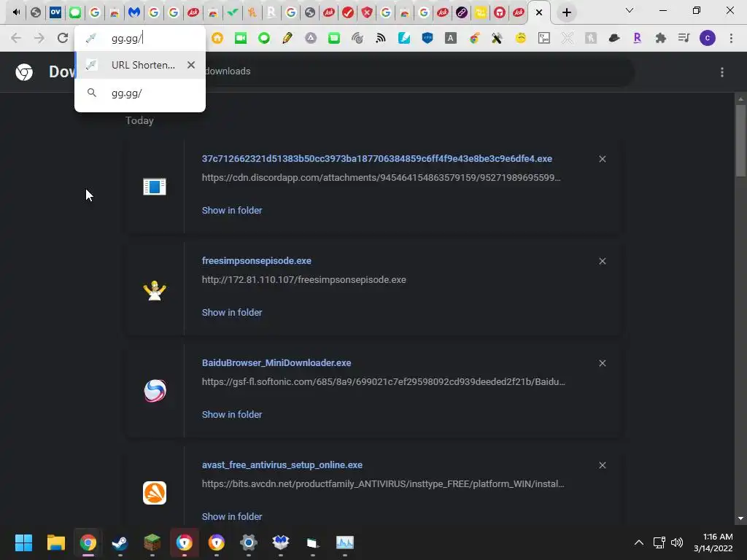The height and width of the screenshot is (560, 747).
Task: Open the new tab plus button
Action: click(x=566, y=12)
